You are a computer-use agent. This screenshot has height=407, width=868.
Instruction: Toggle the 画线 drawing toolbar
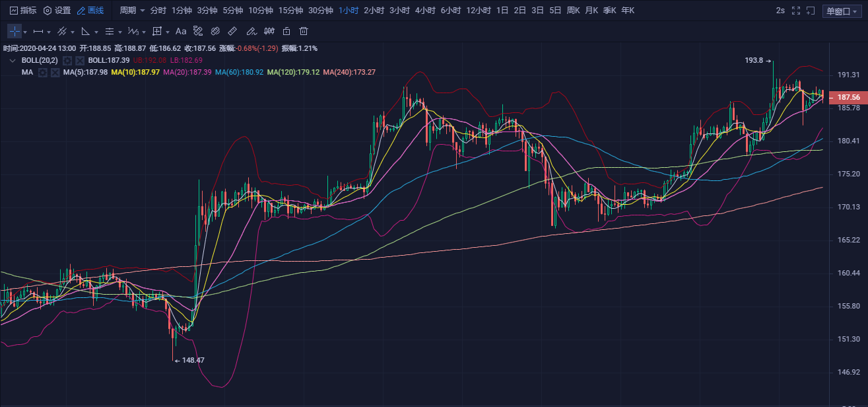pyautogui.click(x=90, y=11)
